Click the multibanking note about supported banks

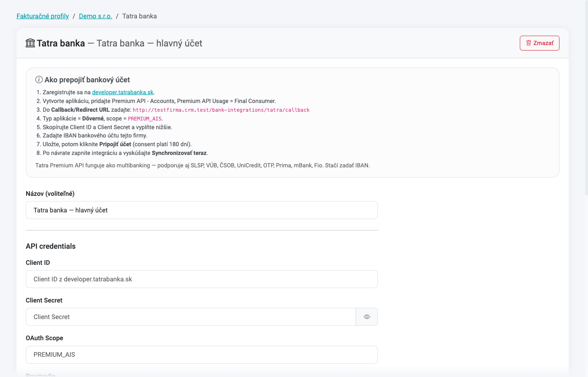click(203, 165)
